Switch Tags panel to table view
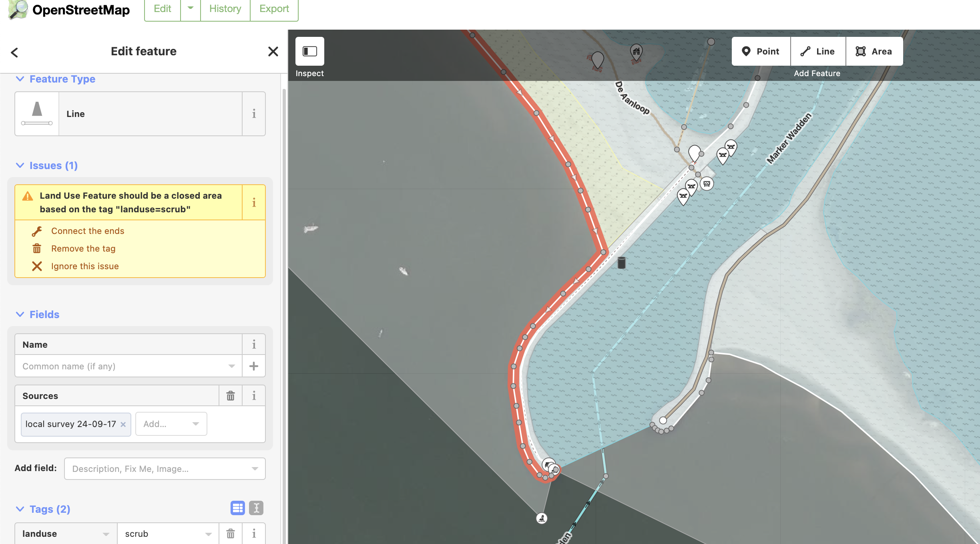The height and width of the screenshot is (544, 980). (x=238, y=508)
